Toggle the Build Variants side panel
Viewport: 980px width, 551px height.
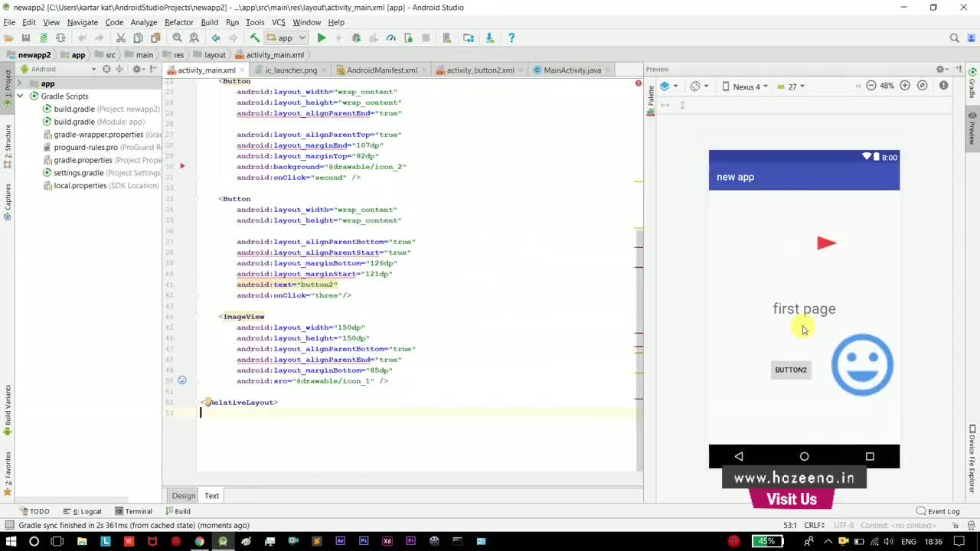[8, 409]
